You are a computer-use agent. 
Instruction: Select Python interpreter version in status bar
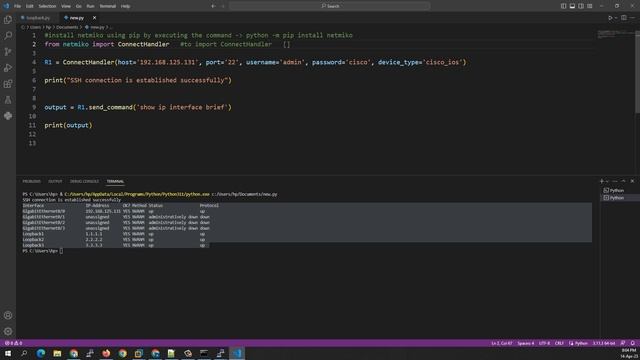tap(604, 343)
